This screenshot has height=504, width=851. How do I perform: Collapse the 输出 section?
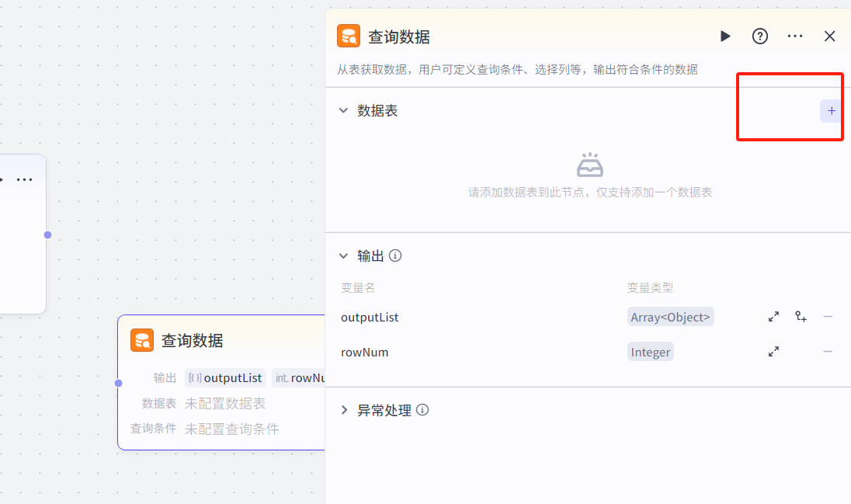[x=343, y=255]
